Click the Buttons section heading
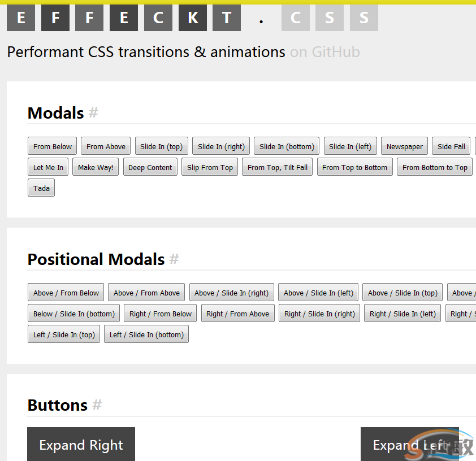 tap(57, 405)
